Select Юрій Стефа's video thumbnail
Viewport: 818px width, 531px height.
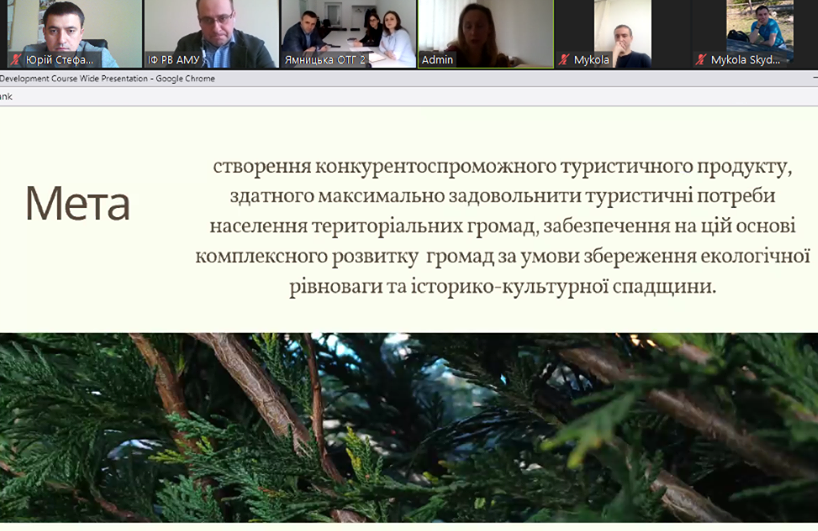tap(69, 28)
